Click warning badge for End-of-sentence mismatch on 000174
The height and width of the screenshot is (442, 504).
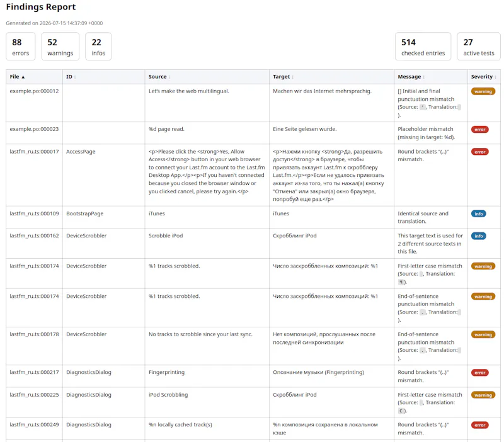point(483,297)
